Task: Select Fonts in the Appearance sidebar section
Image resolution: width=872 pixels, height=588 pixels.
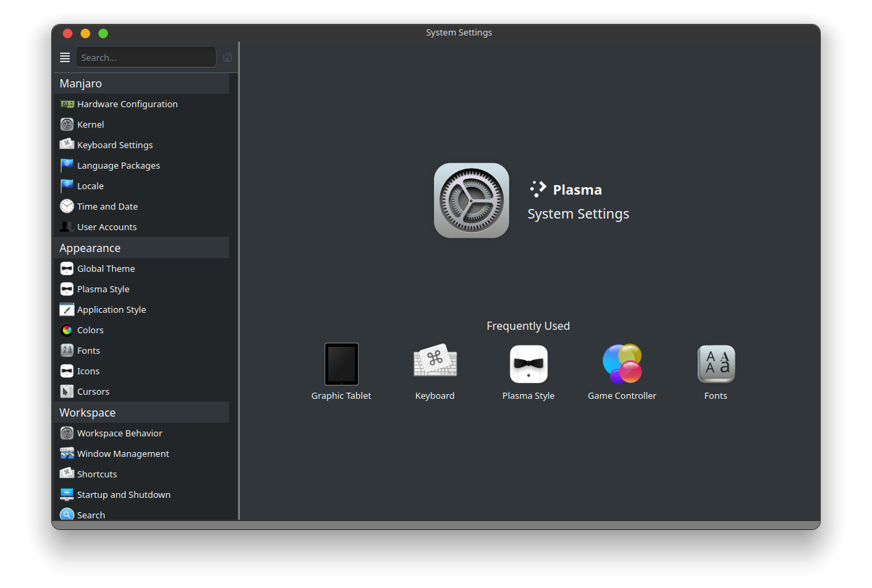Action: coord(141,350)
